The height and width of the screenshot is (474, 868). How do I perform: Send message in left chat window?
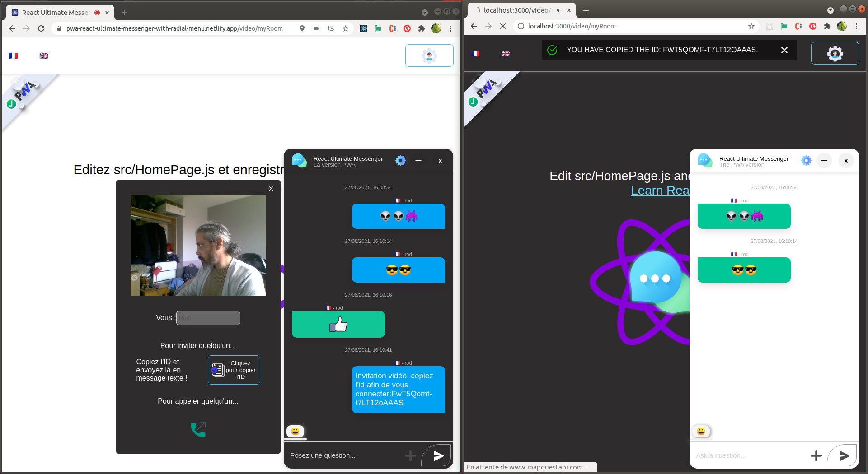437,455
